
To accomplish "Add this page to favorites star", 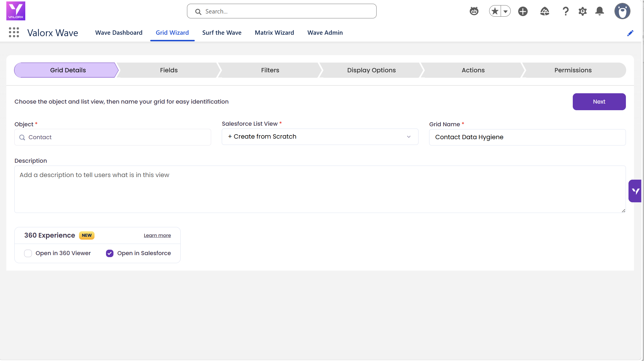I will pos(495,11).
